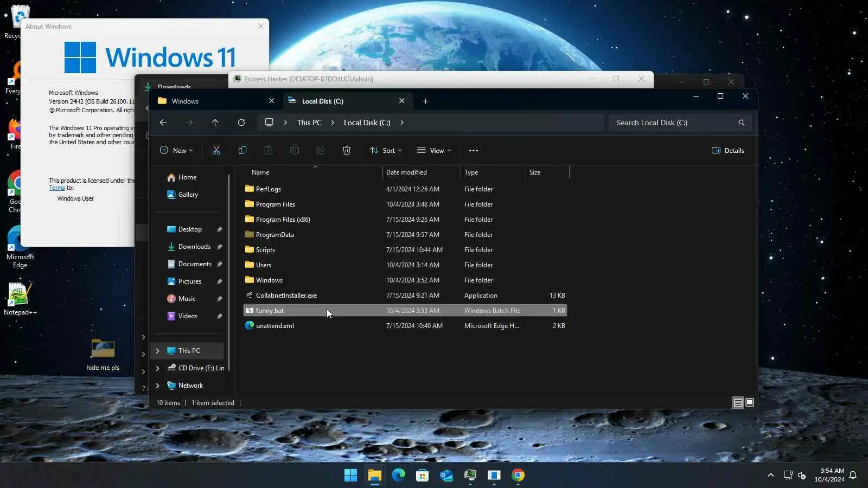
Task: Select the 'hide me pls' desktop folder
Action: click(x=103, y=355)
